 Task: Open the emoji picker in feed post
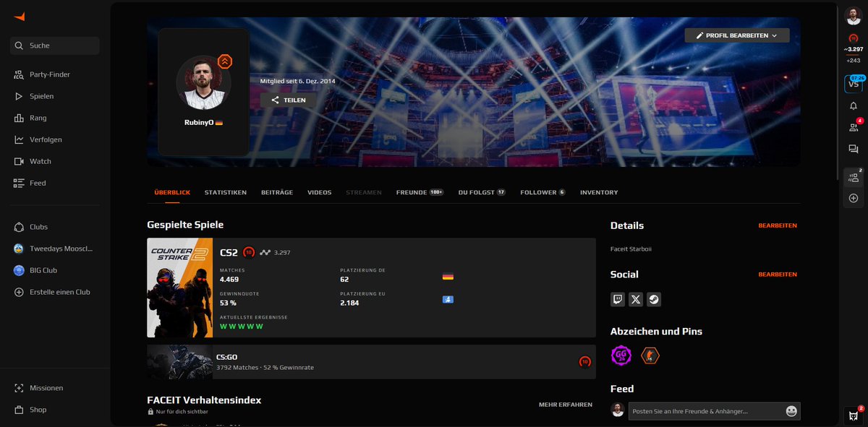click(791, 411)
